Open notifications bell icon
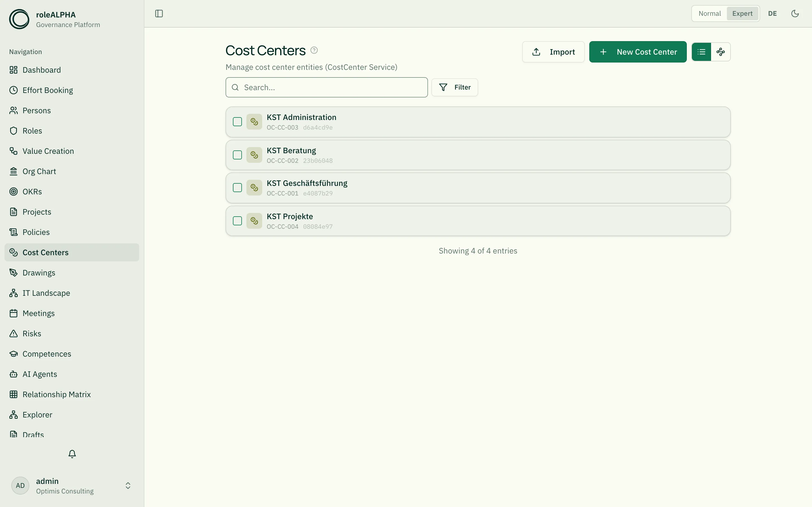The height and width of the screenshot is (507, 812). coord(72,454)
